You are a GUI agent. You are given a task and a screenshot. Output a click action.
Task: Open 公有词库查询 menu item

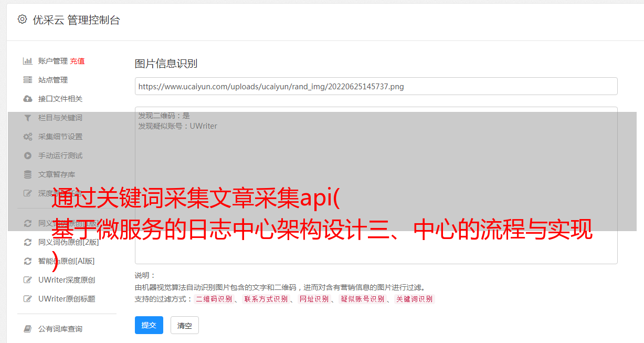pos(60,329)
